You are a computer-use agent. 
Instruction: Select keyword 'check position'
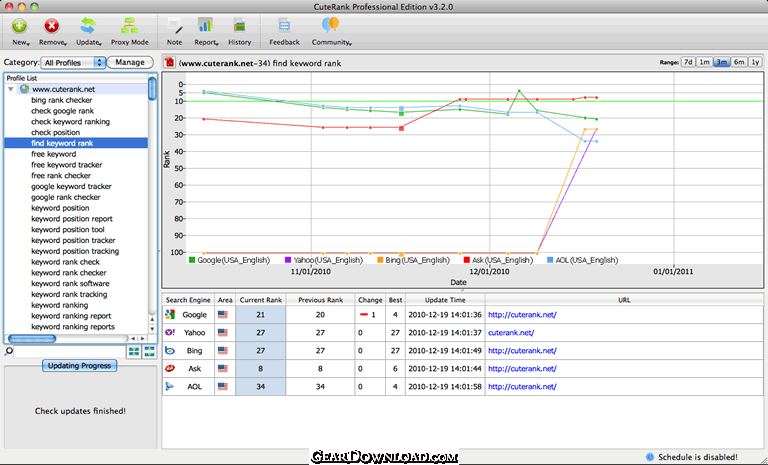click(55, 132)
